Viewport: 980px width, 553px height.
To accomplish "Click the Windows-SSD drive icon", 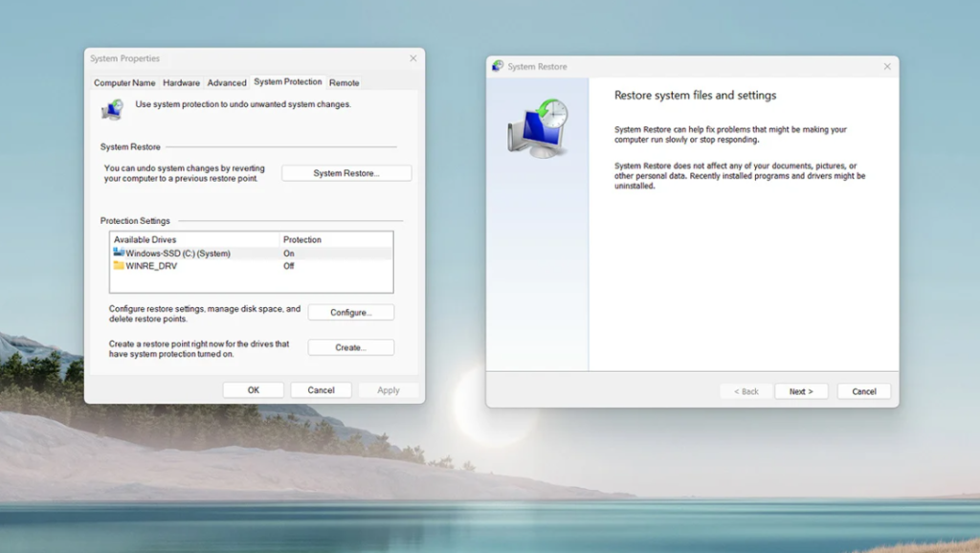I will click(x=118, y=253).
